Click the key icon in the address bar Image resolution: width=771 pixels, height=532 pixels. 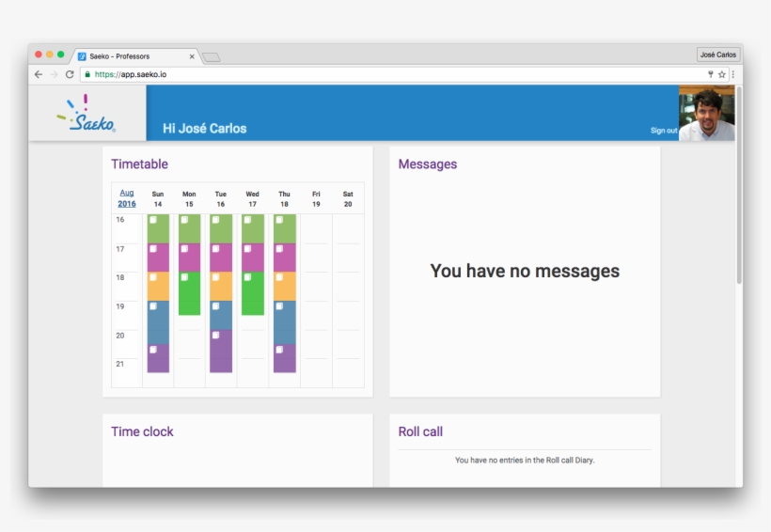[x=711, y=74]
